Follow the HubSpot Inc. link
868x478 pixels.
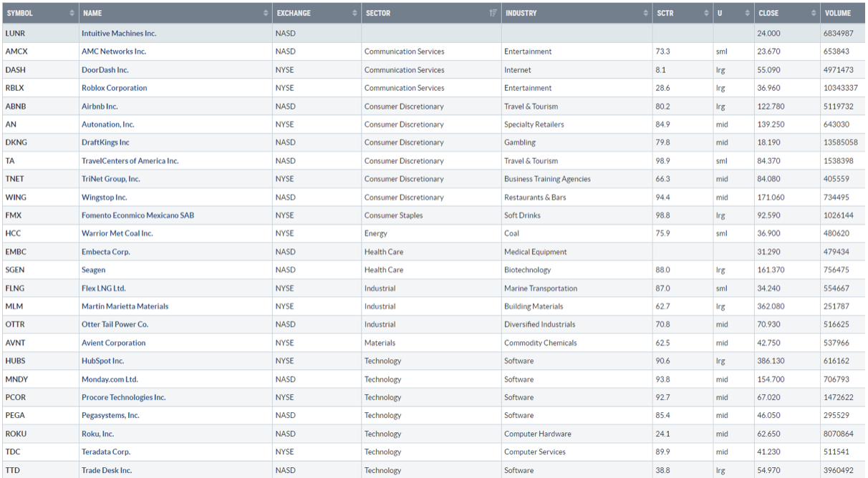[103, 361]
